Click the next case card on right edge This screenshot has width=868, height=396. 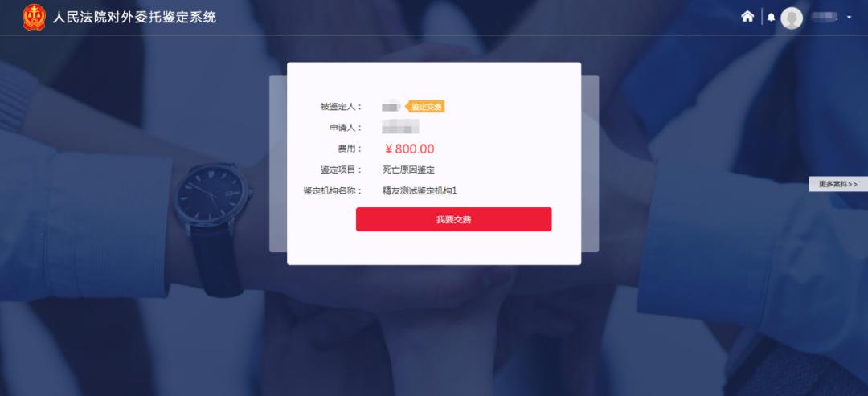pos(590,164)
